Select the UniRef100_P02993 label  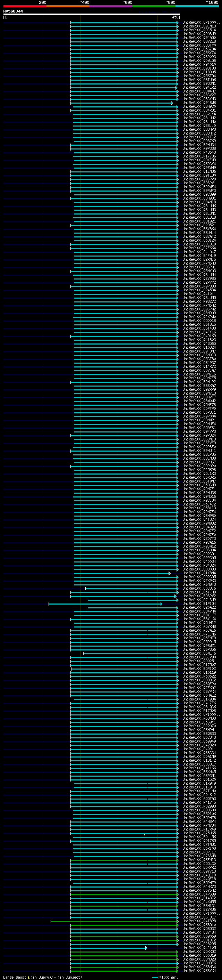click(x=199, y=807)
